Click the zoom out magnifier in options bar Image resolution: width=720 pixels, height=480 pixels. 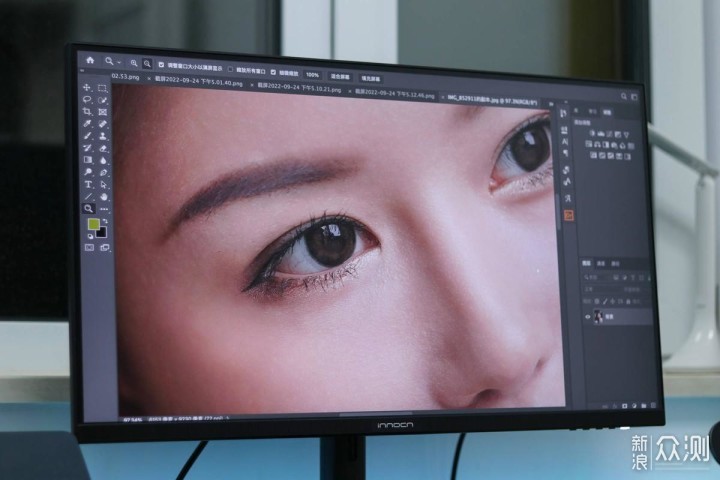147,64
